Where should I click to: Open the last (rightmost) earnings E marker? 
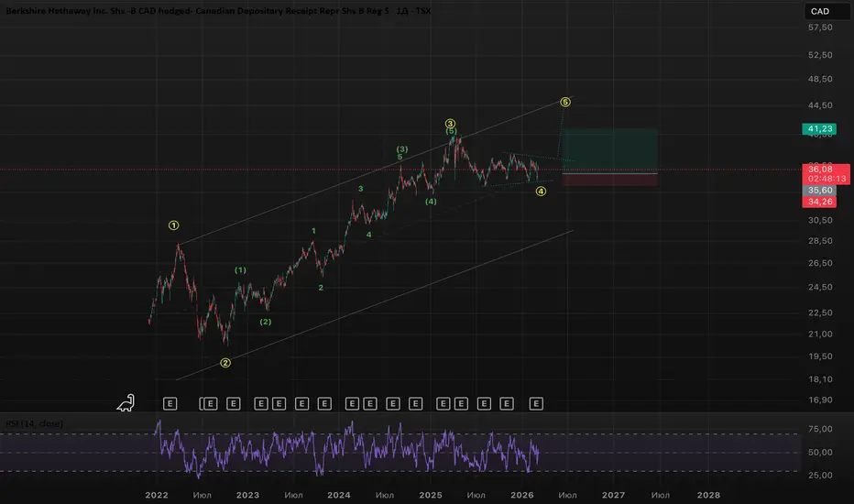[536, 404]
